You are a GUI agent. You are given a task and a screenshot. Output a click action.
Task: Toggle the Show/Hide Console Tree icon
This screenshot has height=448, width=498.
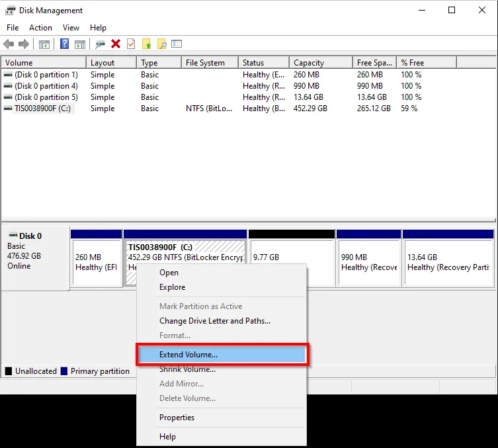point(44,44)
